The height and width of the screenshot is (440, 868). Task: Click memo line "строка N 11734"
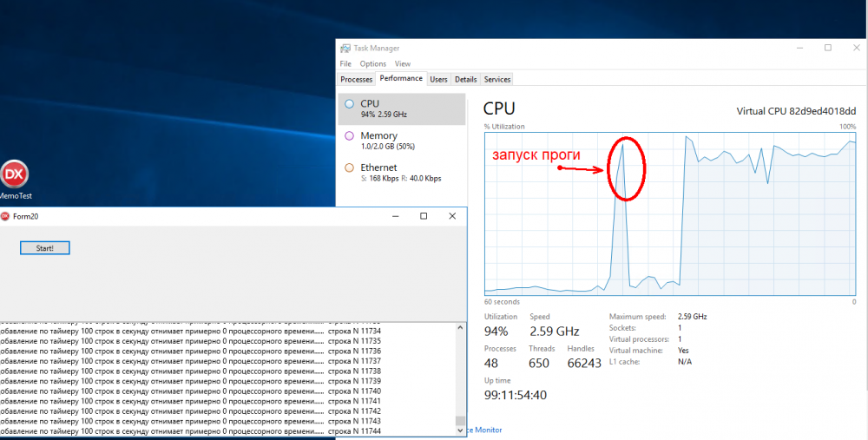354,331
